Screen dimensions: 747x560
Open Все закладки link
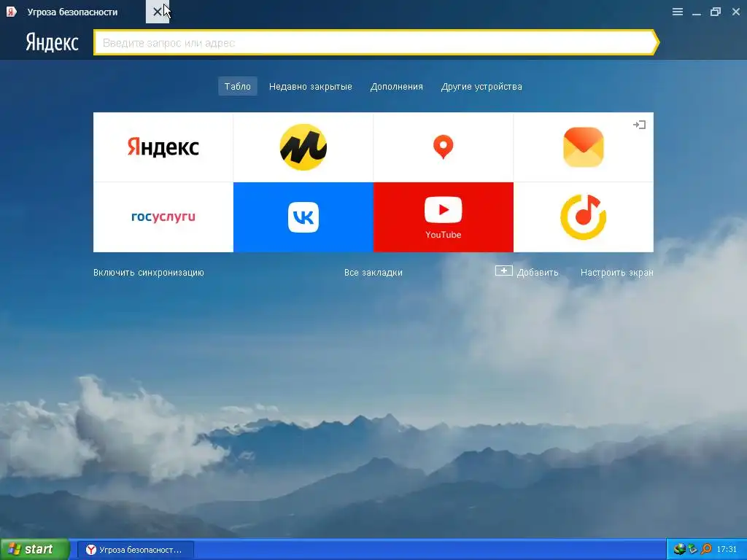[x=373, y=273]
